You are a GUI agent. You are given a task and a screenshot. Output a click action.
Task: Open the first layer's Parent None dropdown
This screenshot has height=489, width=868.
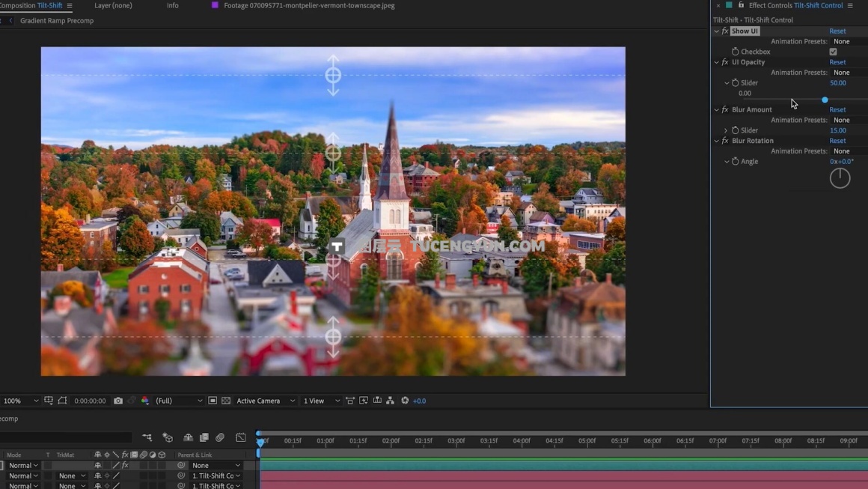[x=216, y=465]
